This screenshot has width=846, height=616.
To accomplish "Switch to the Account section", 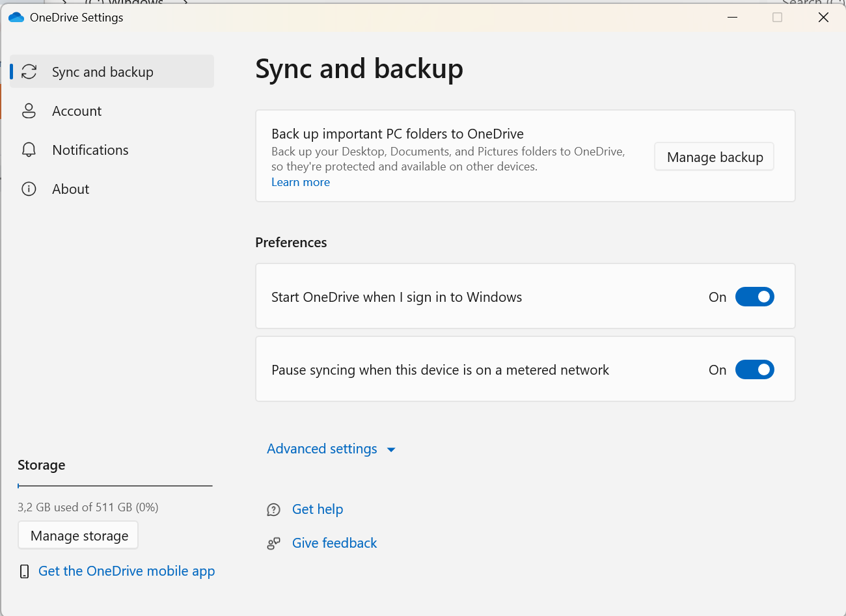I will 112,111.
